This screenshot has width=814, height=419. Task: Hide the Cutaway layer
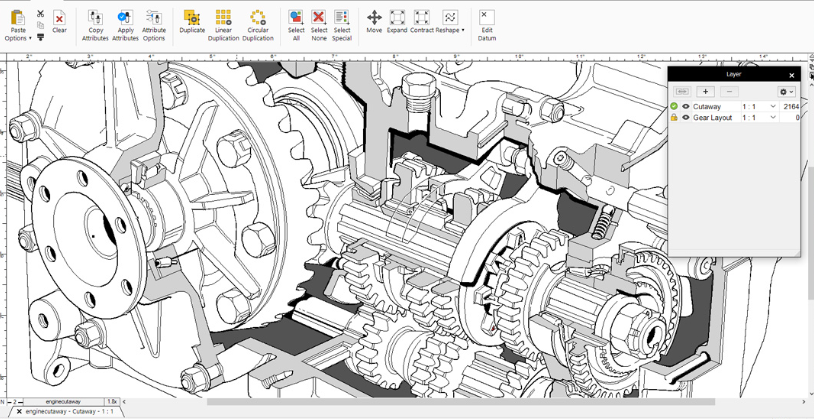coord(686,106)
